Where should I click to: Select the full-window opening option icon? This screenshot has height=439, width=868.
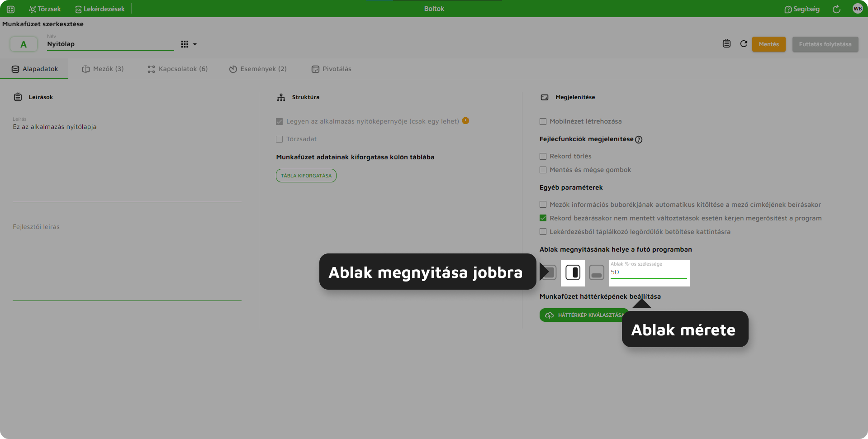coord(549,273)
